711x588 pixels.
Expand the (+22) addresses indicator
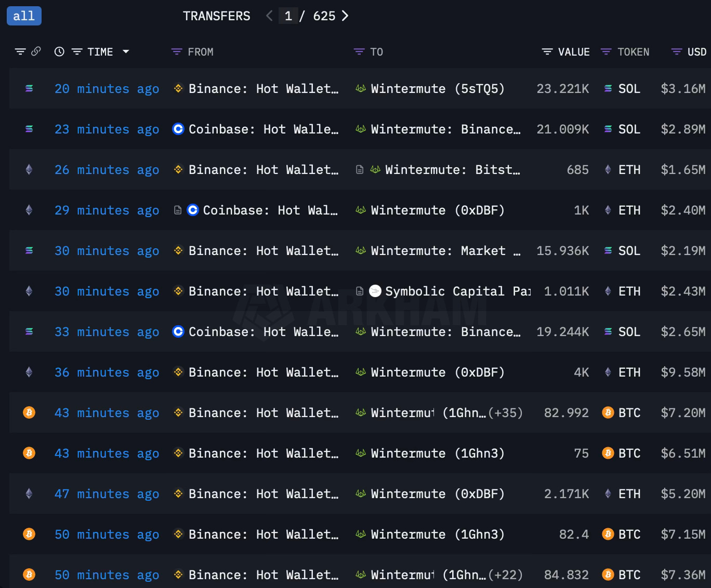(505, 575)
